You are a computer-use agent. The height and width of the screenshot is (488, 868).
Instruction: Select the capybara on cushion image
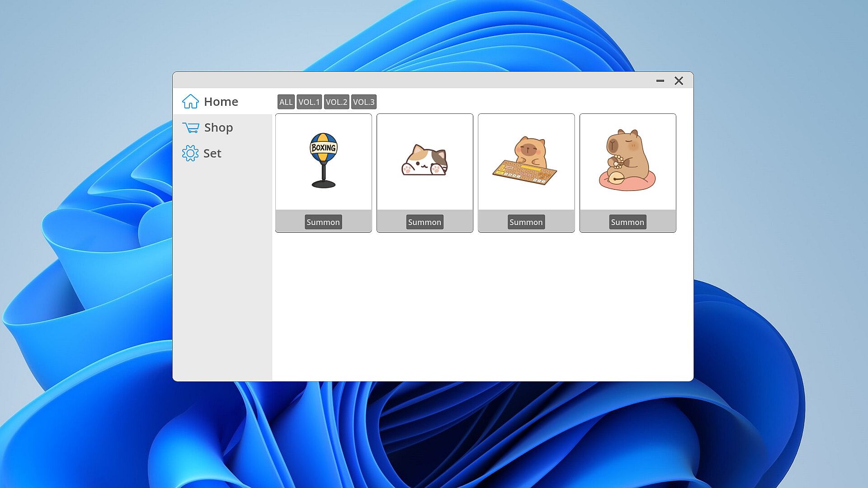pyautogui.click(x=627, y=160)
